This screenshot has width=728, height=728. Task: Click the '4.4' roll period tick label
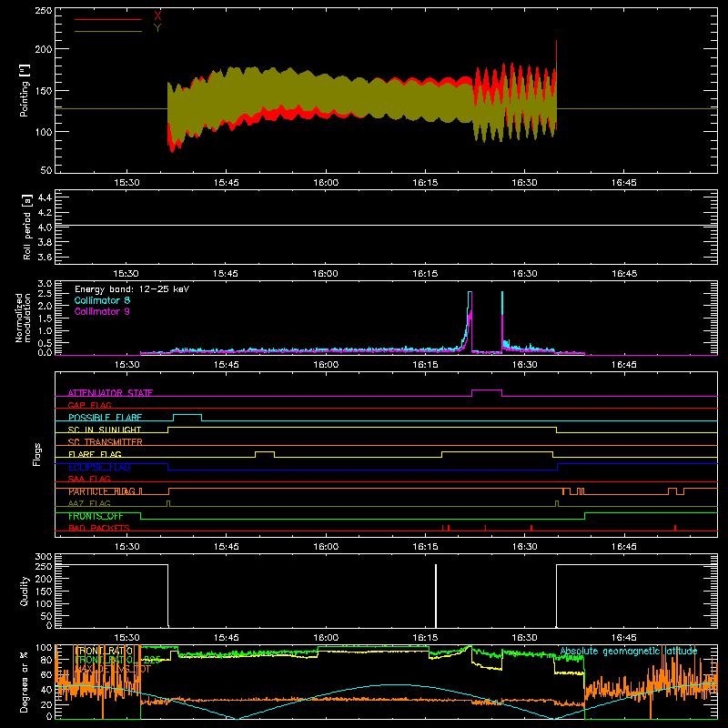45,197
